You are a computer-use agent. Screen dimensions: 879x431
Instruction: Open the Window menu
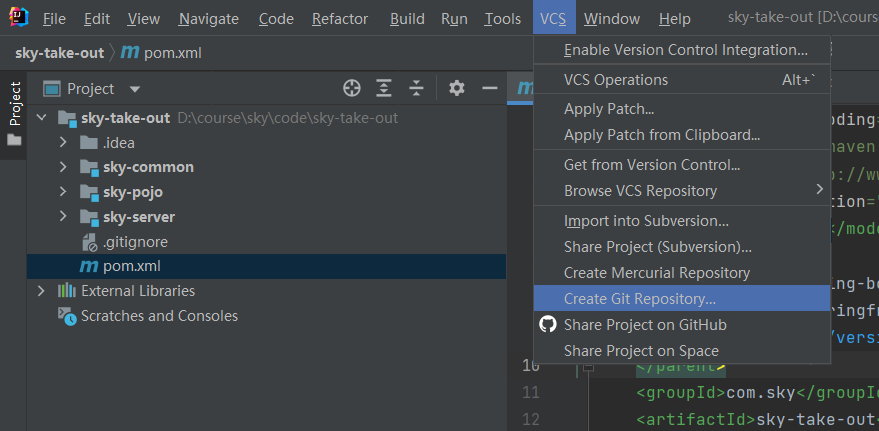pos(612,19)
